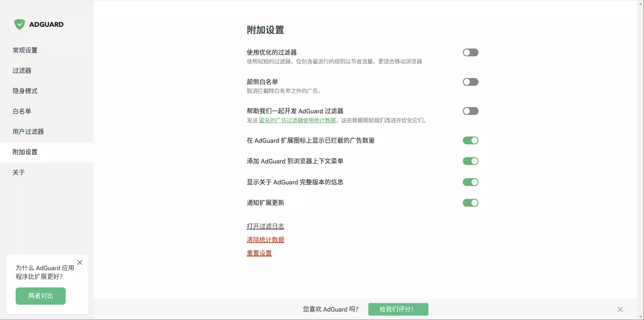Turn off browser context menu toggle
Screen dimensions: 644x320
click(470, 161)
